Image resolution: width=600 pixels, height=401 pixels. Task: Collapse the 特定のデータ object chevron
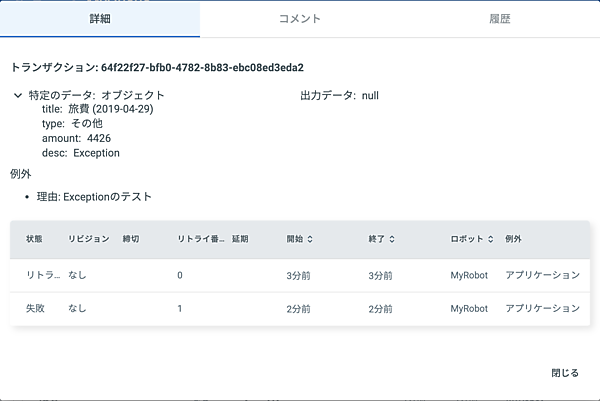pyautogui.click(x=18, y=96)
